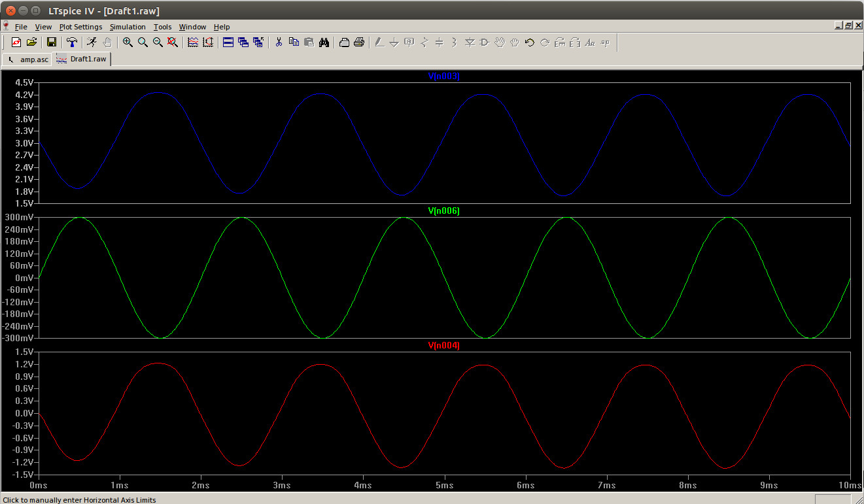This screenshot has width=864, height=504.
Task: Click the Zoom In magnifier icon
Action: [x=128, y=42]
